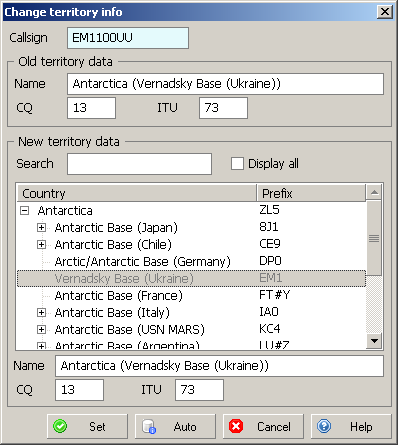Close the Change territory info dialog

(x=385, y=12)
